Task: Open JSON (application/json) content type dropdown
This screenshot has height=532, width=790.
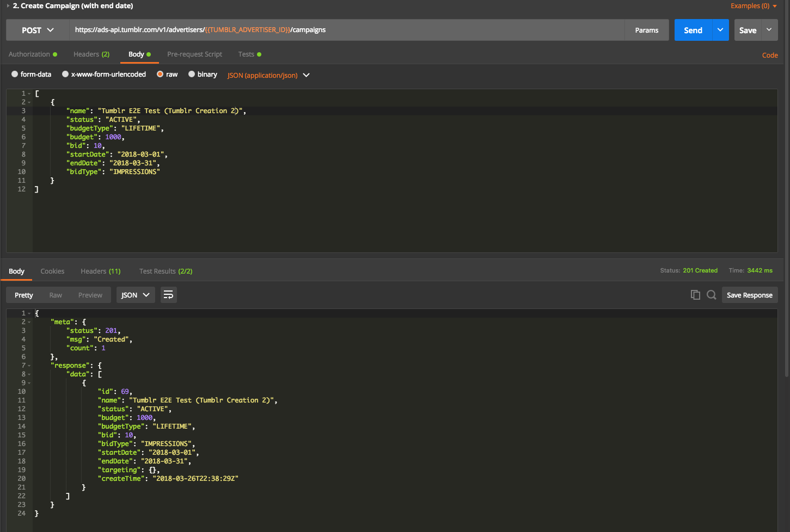Action: click(268, 75)
